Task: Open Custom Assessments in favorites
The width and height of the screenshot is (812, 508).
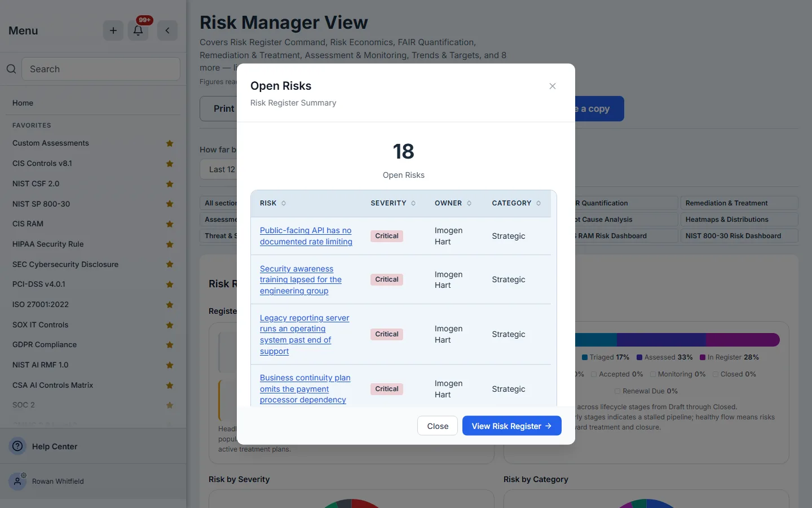Action: (x=51, y=143)
